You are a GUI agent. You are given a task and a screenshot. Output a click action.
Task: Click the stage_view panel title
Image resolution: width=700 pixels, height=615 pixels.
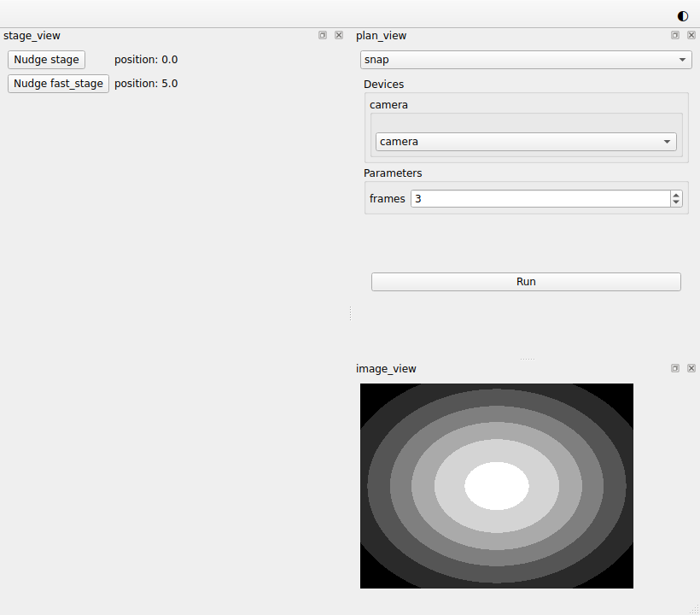coord(32,36)
